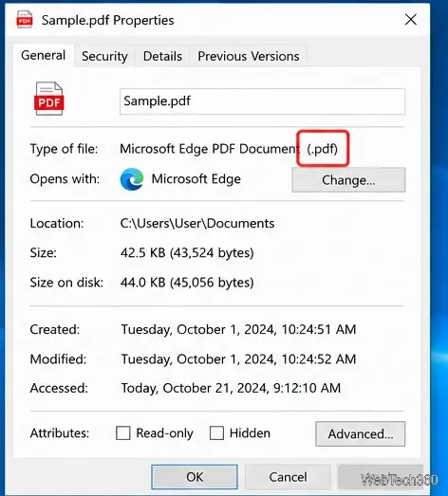
Task: Click the 'Opens with:' label
Action: coord(65,179)
